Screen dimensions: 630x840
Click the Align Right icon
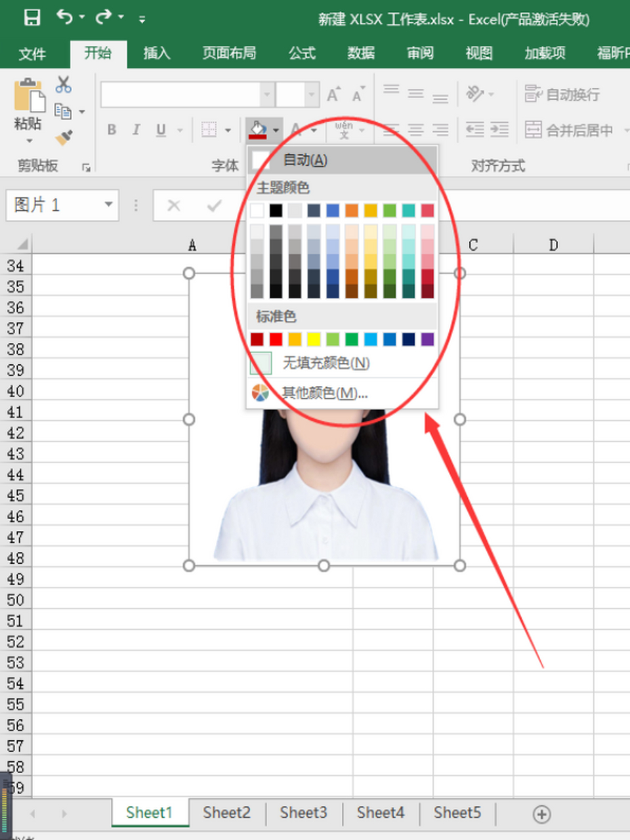click(x=440, y=130)
